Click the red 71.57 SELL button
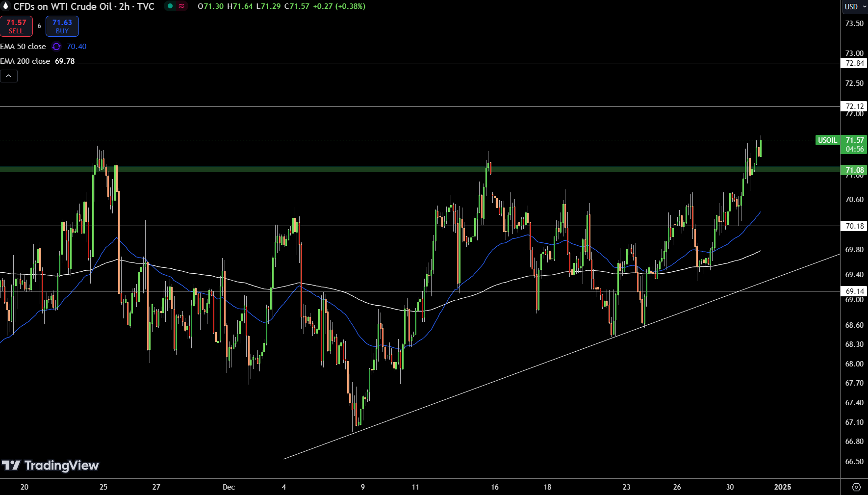This screenshot has width=868, height=495. (x=16, y=26)
